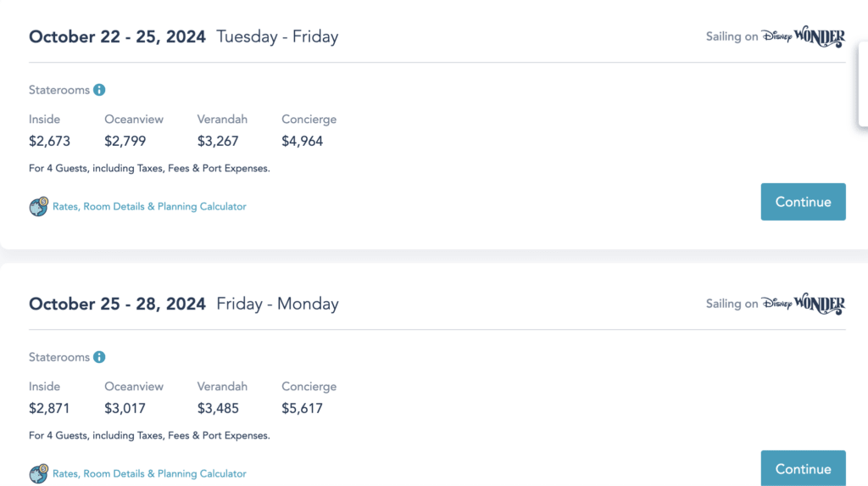Open Rates, Room Details & Planning Calculator link, first sailing
This screenshot has height=486, width=868.
[149, 207]
